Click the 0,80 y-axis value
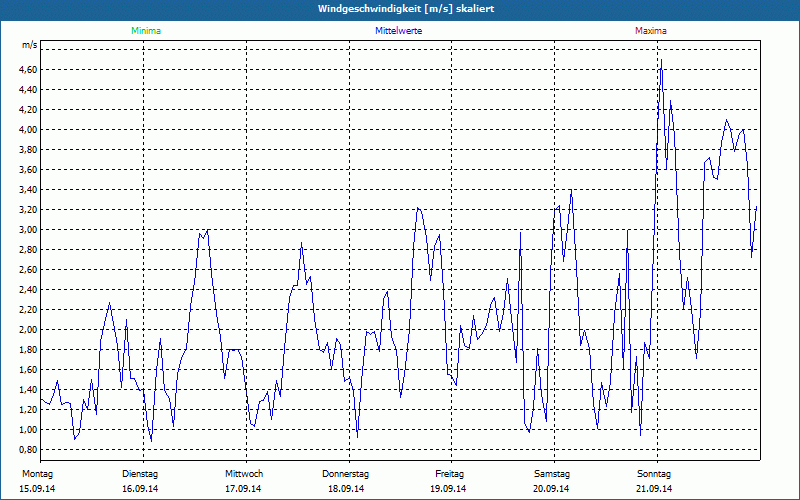The height and width of the screenshot is (500, 800). (29, 449)
